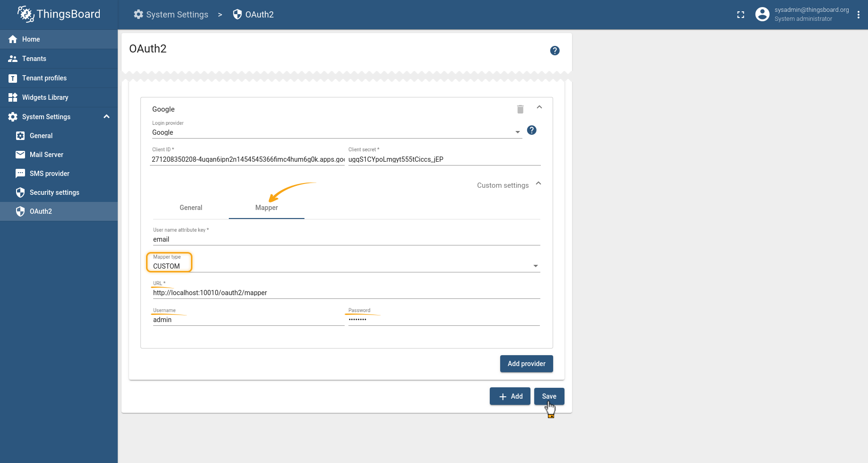Delete the Google provider with trash icon
868x463 pixels.
520,109
